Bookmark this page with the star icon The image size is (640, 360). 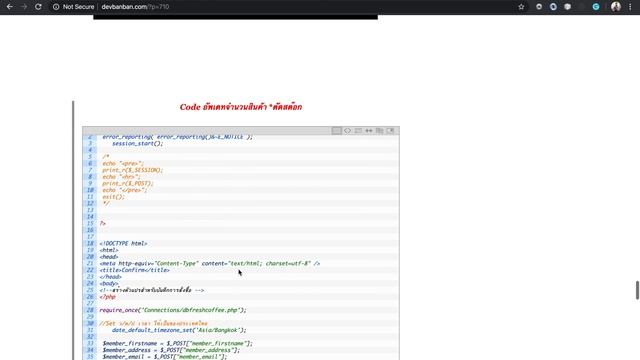point(521,7)
